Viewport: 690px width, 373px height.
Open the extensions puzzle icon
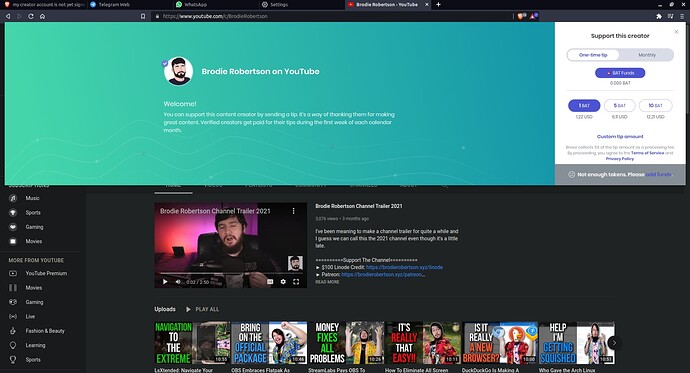pyautogui.click(x=659, y=16)
